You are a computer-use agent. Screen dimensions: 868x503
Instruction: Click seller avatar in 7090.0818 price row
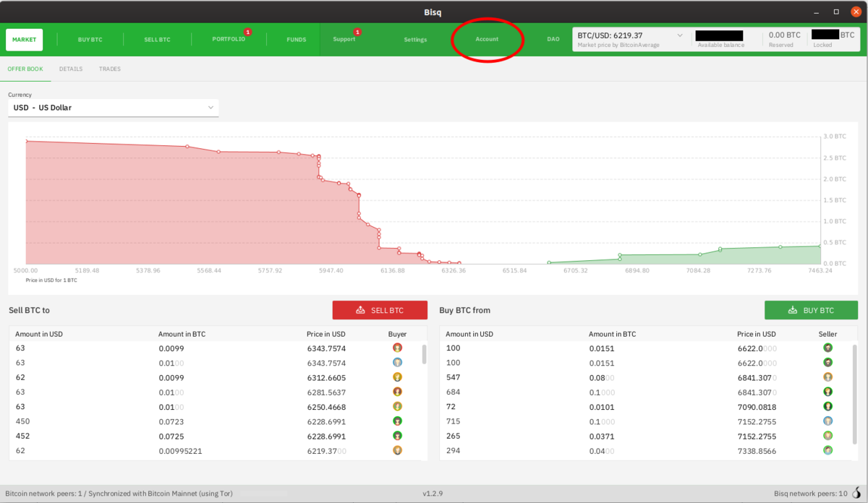(827, 406)
